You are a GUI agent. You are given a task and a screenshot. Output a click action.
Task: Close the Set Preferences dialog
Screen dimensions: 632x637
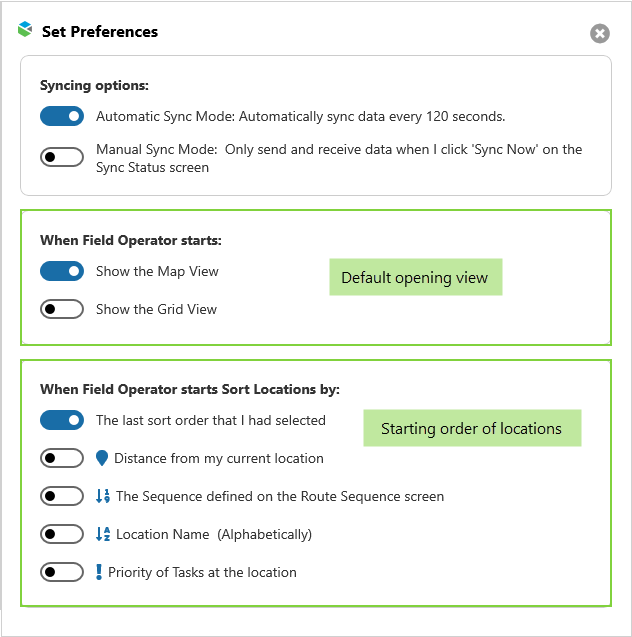click(599, 34)
